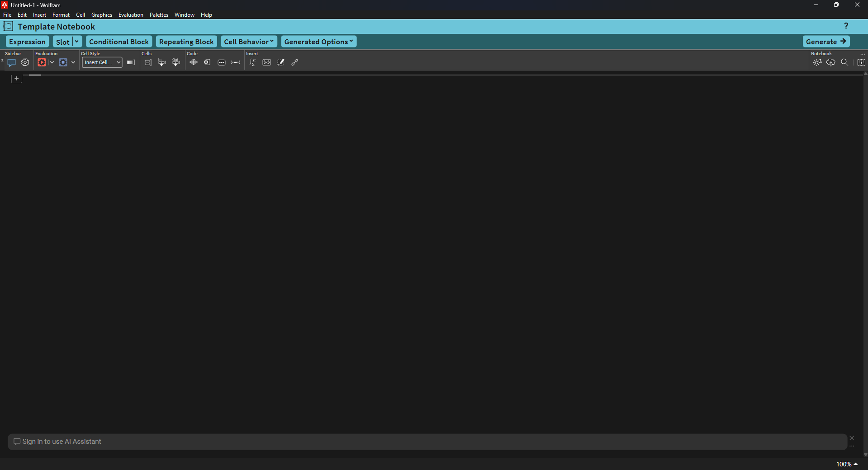
Task: Restore down the Wolfram window
Action: click(x=836, y=5)
